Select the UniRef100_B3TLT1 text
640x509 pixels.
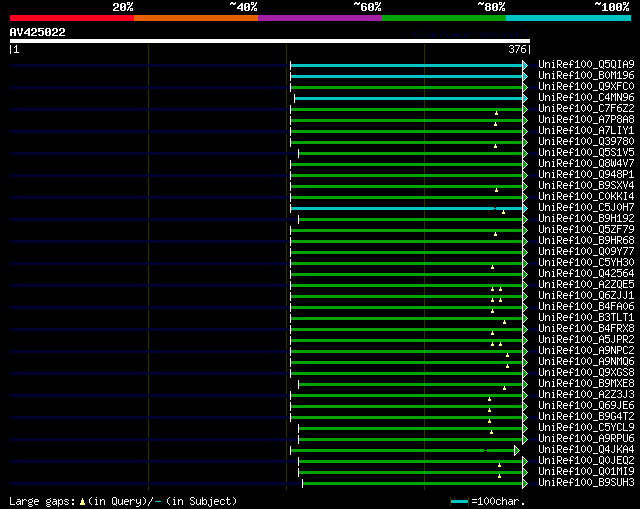(586, 318)
